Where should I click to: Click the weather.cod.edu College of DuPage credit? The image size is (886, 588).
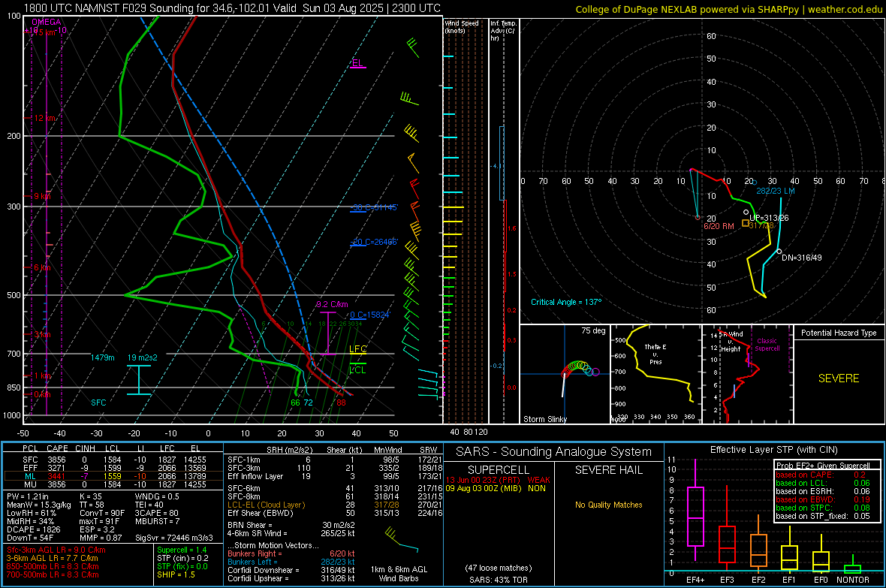click(x=728, y=9)
